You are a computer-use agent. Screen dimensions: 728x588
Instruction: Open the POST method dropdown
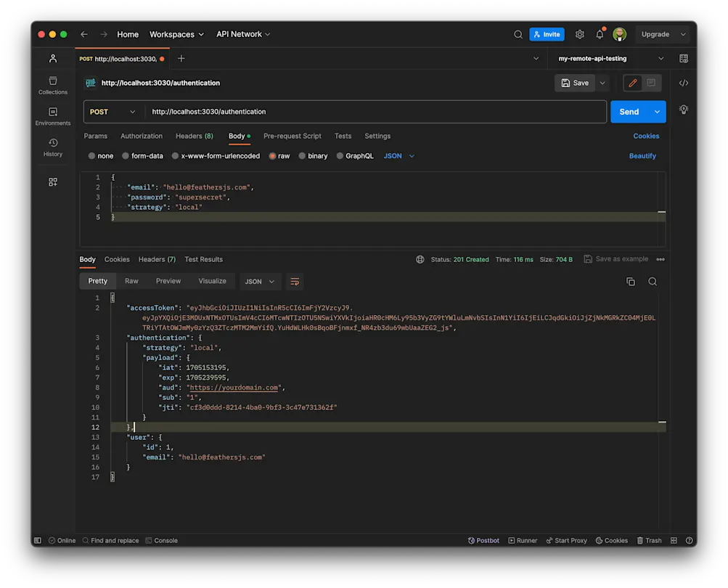pos(113,112)
